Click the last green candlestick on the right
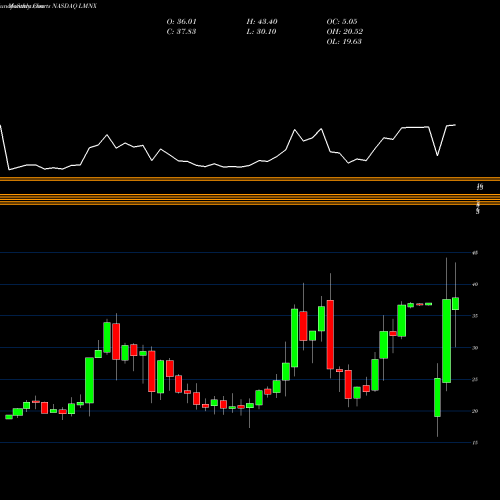Image resolution: width=500 pixels, height=500 pixels. coord(455,304)
